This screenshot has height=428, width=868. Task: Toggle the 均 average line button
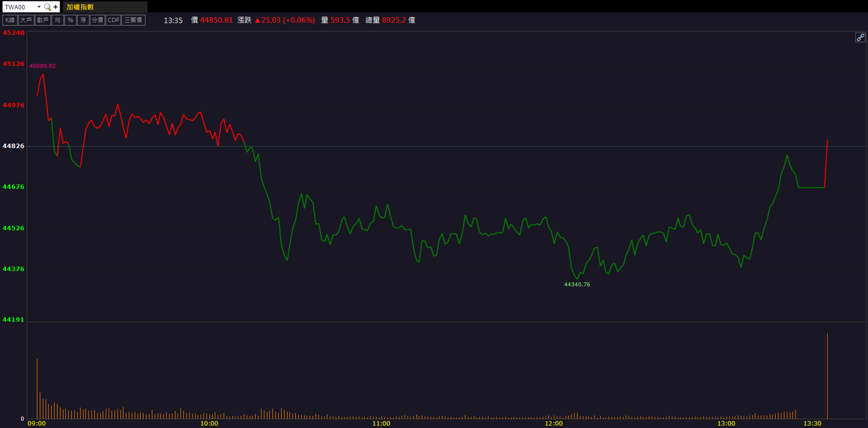(x=58, y=20)
